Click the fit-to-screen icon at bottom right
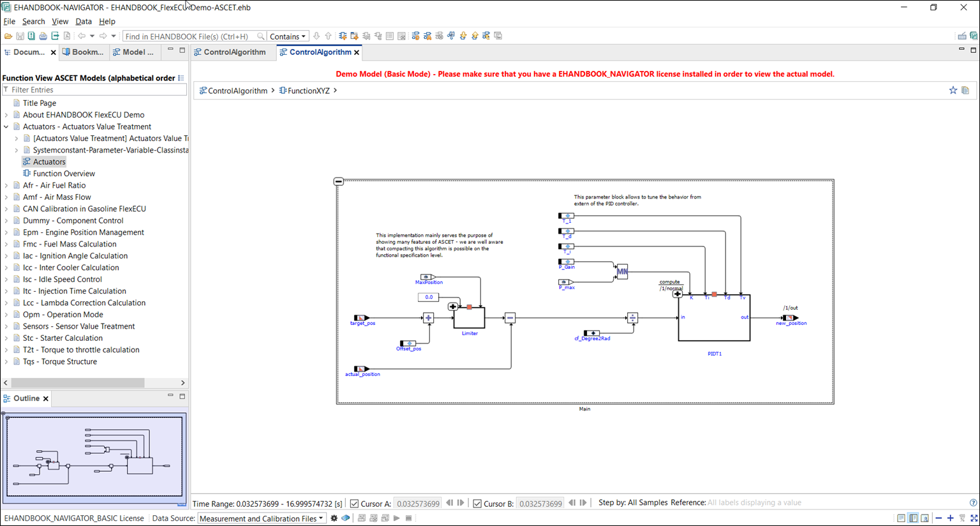 click(x=974, y=518)
